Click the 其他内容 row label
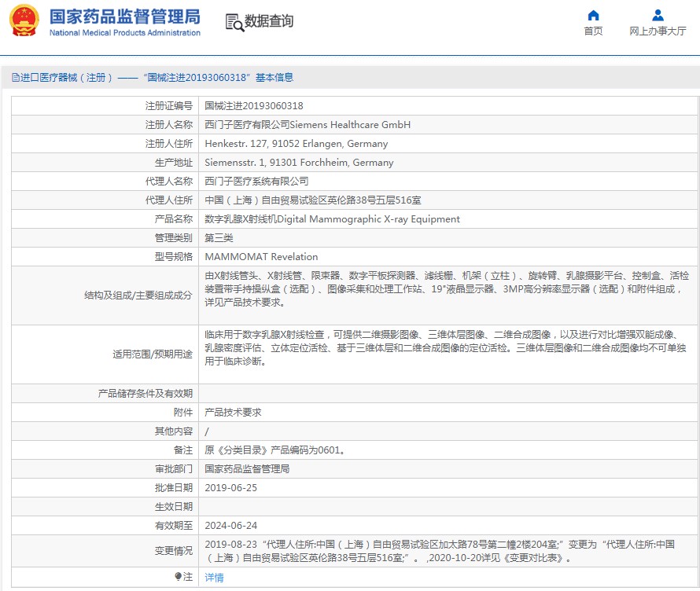Viewport: 700px width, 591px height. pos(174,431)
